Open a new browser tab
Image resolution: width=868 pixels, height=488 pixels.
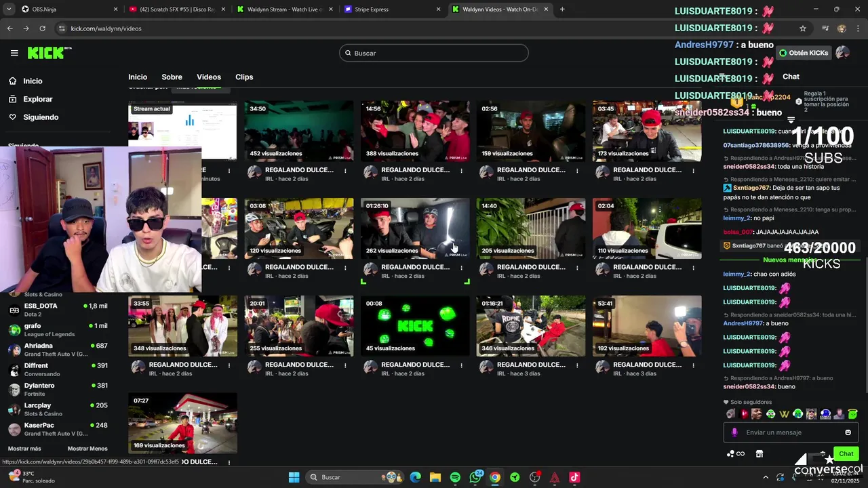562,9
